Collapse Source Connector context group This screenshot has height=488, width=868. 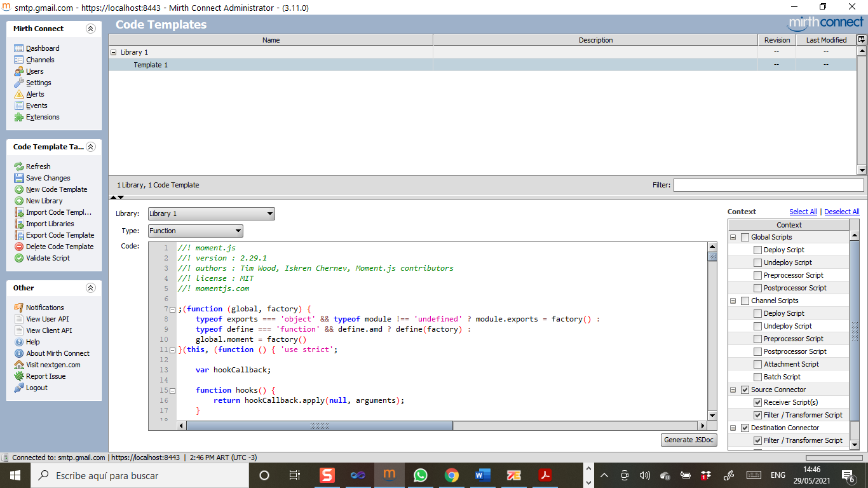[x=733, y=390]
